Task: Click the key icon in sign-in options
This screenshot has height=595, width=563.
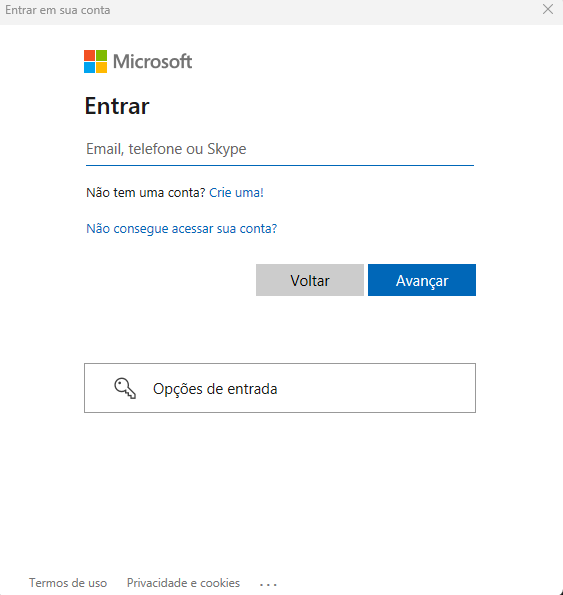Action: (x=125, y=388)
